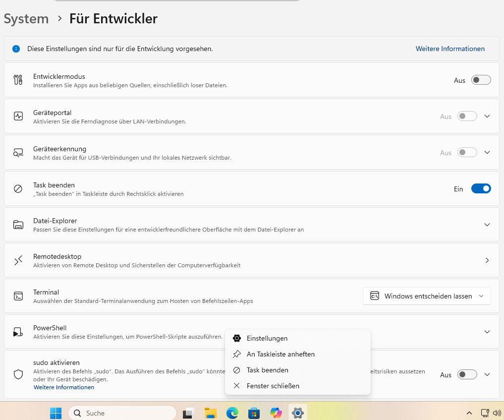
Task: Turn off the Task beenden switch
Action: (481, 188)
